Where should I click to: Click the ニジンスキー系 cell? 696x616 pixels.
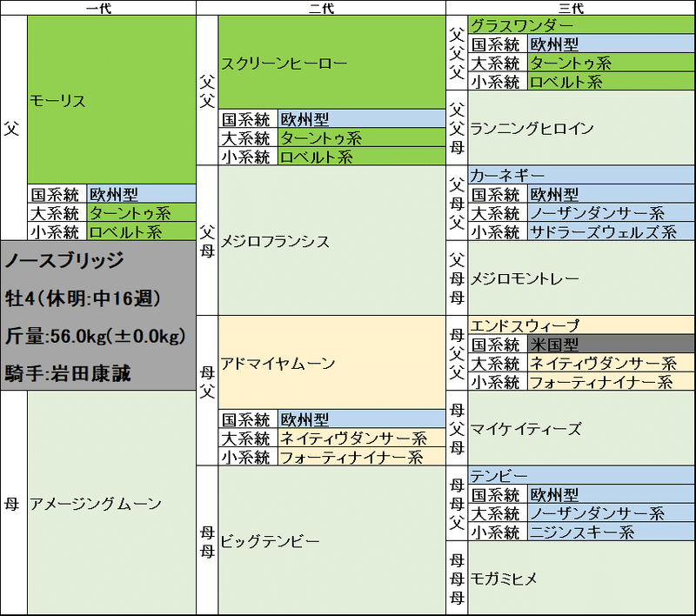(612, 532)
